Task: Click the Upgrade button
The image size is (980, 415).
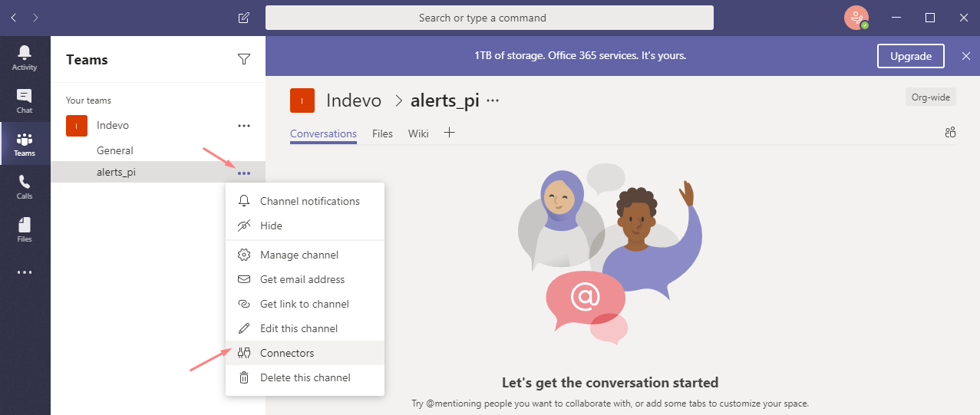Action: [911, 56]
